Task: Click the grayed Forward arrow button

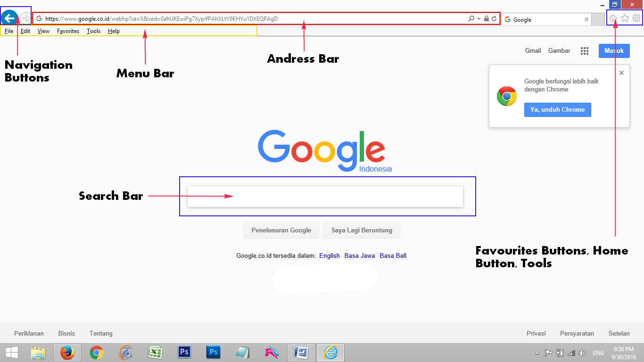Action: 25,18
